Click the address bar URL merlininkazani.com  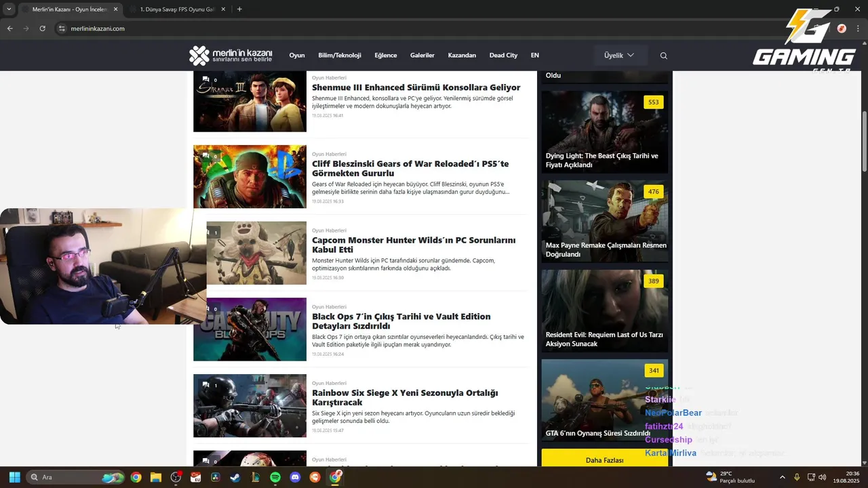[98, 28]
